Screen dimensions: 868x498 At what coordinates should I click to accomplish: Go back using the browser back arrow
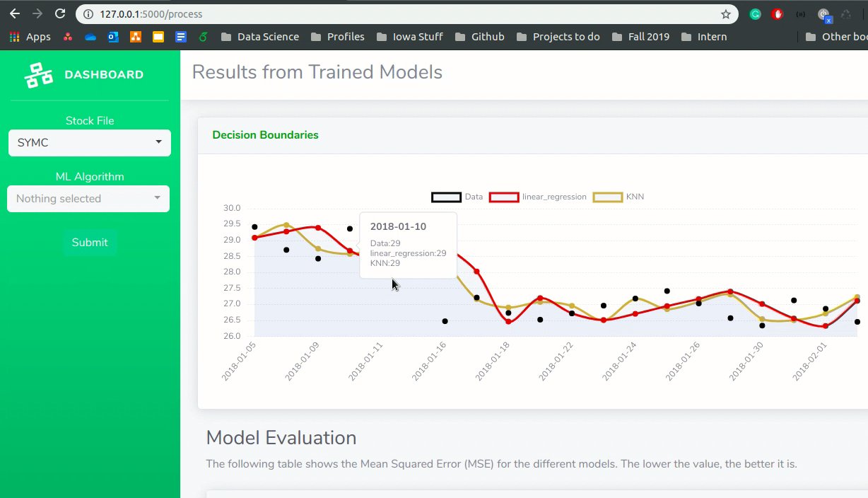pos(14,14)
